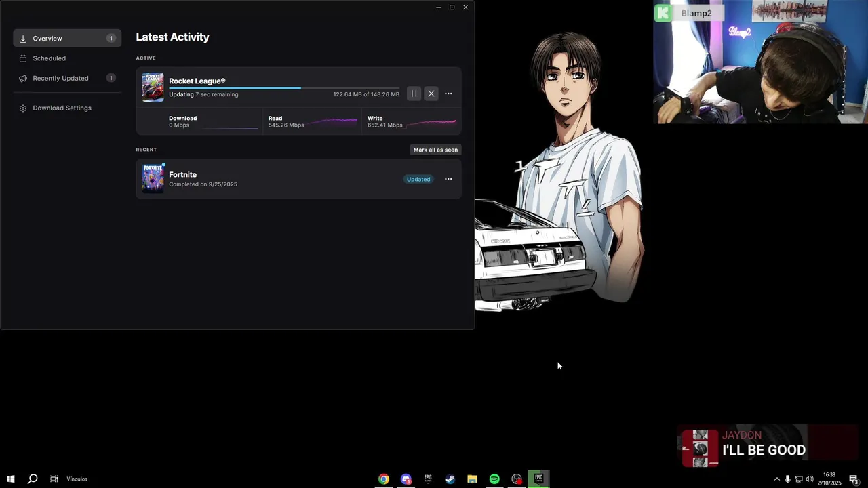The height and width of the screenshot is (488, 868).
Task: Click the Fortnite Updated badge
Action: [418, 179]
